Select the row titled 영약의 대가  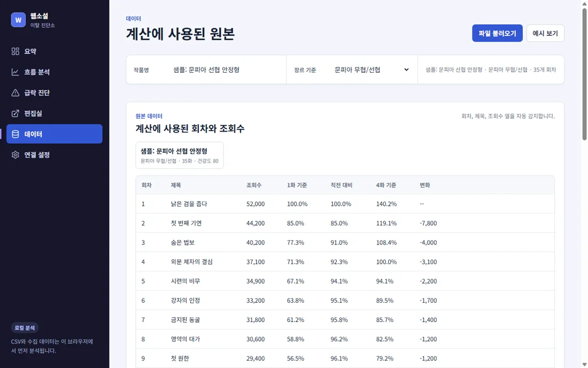[x=345, y=339]
